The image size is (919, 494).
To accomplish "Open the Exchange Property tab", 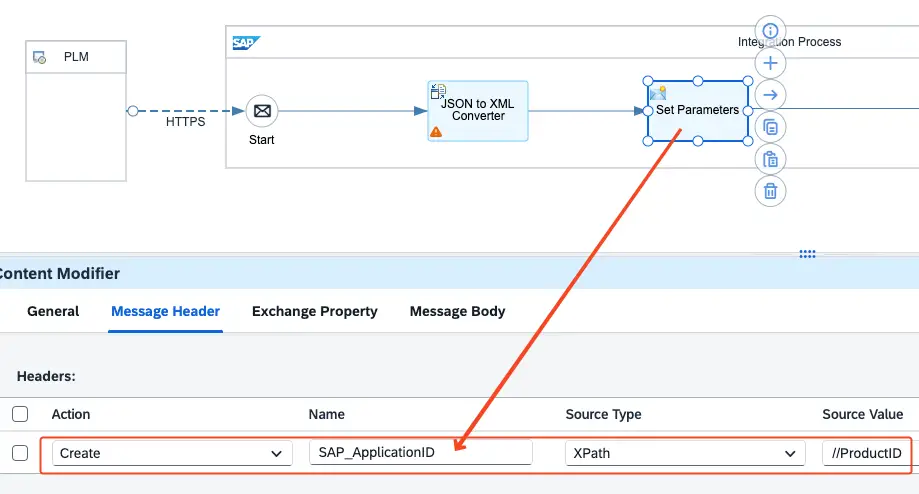I will pyautogui.click(x=315, y=311).
